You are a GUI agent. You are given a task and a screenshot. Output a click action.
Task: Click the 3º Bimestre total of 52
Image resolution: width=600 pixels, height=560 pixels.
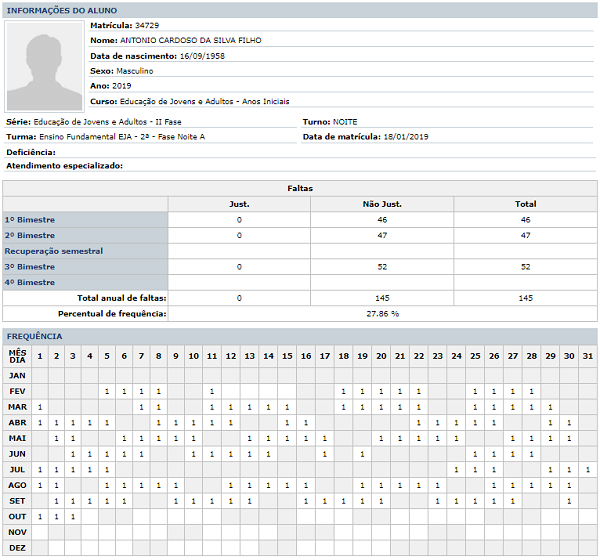(525, 267)
